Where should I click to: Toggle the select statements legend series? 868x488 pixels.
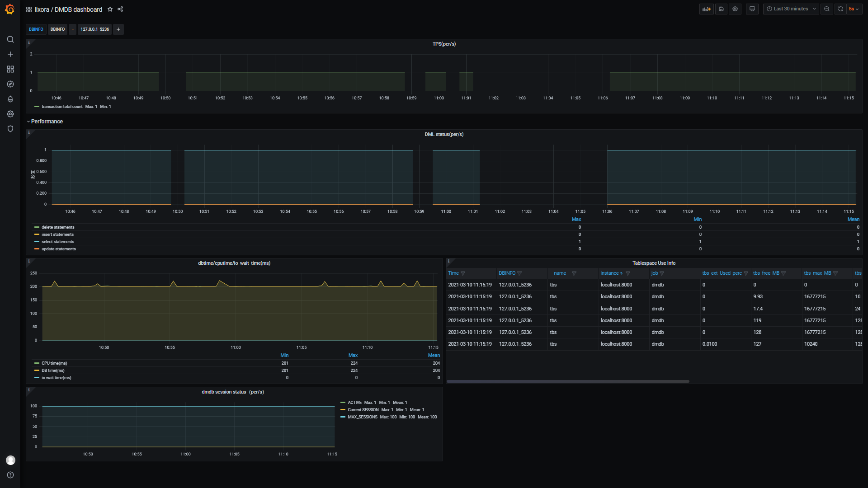(58, 242)
